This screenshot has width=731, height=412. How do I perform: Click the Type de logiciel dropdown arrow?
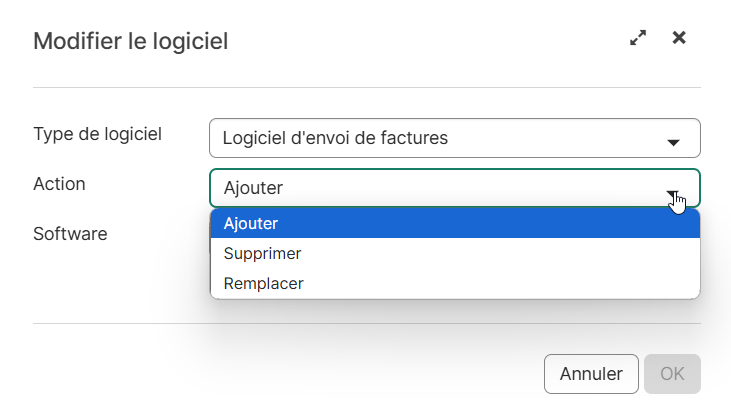(673, 142)
